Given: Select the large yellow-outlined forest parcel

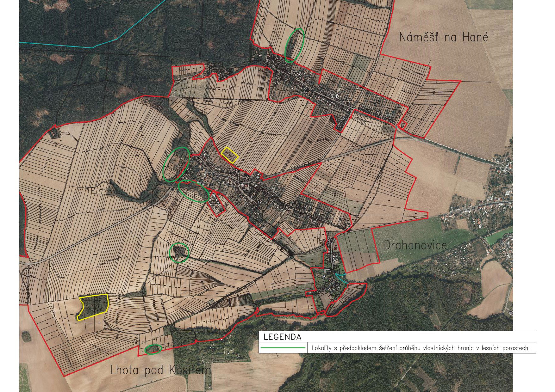Looking at the screenshot, I should [94, 306].
